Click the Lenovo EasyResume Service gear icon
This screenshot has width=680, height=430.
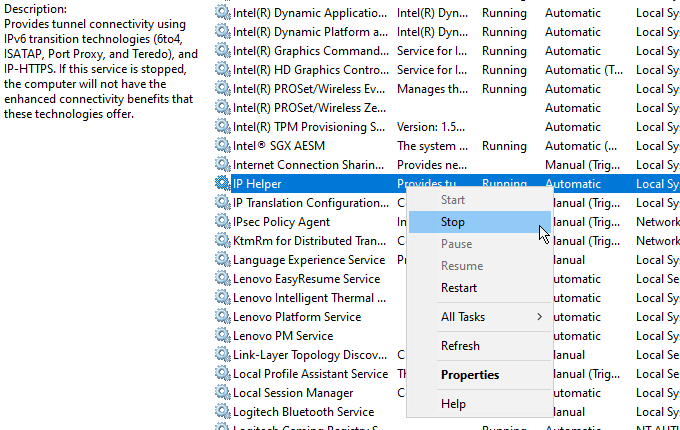pyautogui.click(x=222, y=279)
